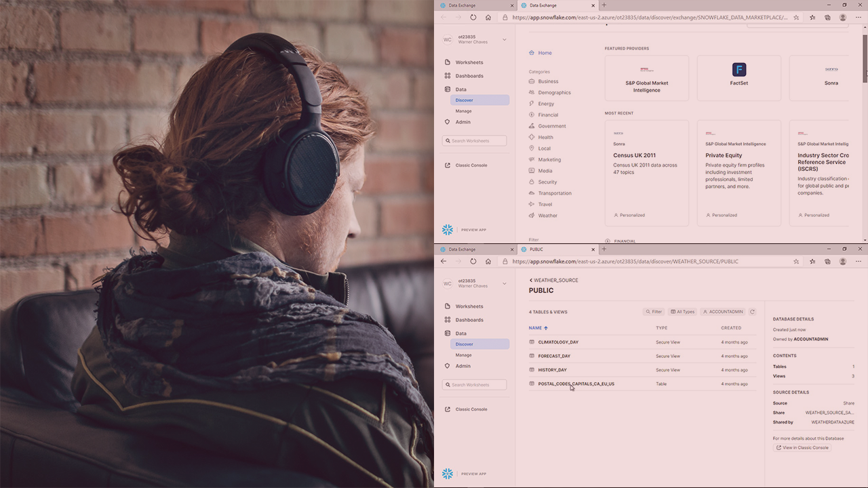Image resolution: width=868 pixels, height=488 pixels.
Task: Go back to WEATHER_SOURCE database
Action: 553,280
